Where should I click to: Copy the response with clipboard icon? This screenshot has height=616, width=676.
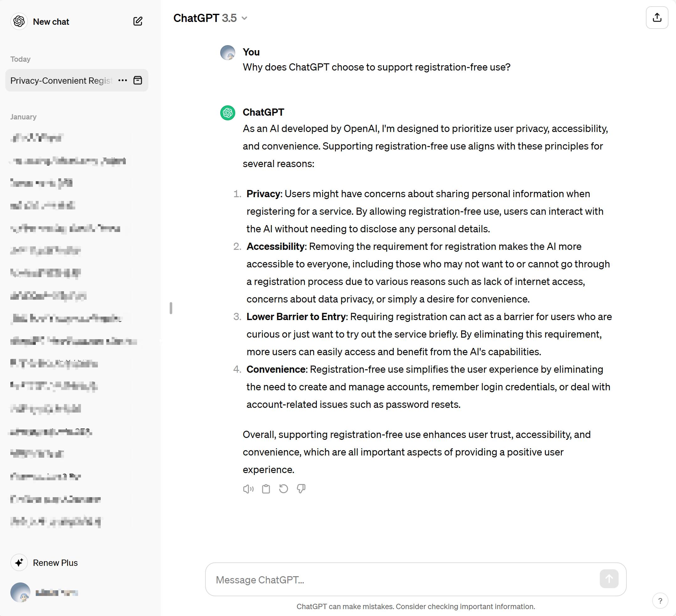pos(266,489)
